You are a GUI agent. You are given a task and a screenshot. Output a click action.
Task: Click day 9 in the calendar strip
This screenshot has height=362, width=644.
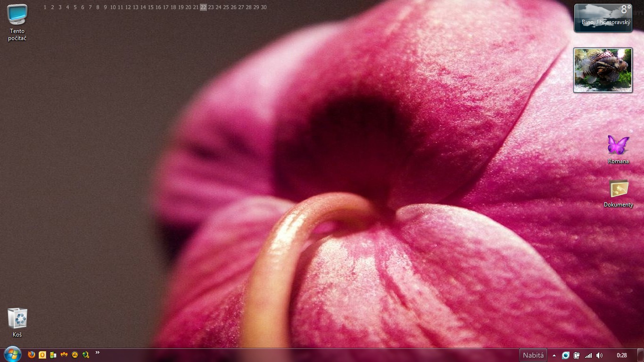tap(105, 7)
